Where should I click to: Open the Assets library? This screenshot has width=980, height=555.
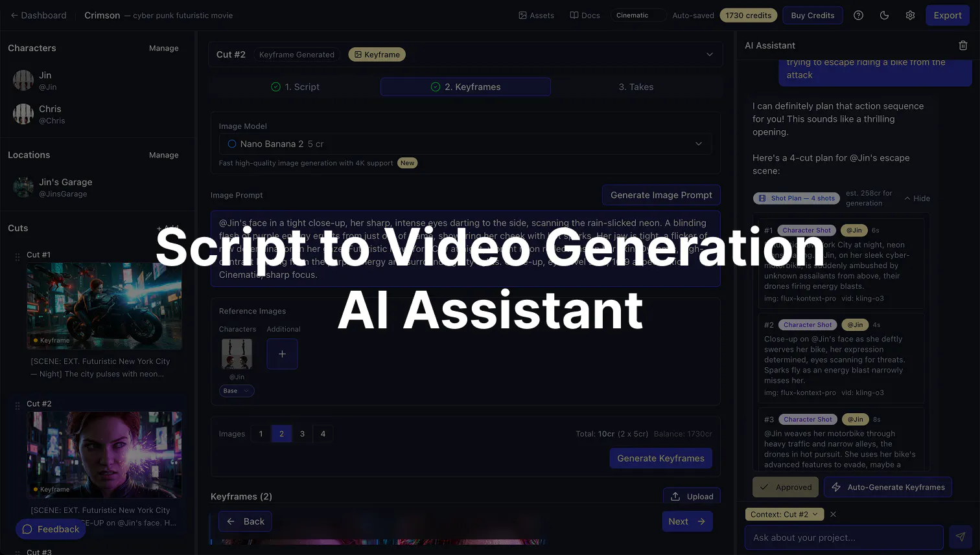536,15
